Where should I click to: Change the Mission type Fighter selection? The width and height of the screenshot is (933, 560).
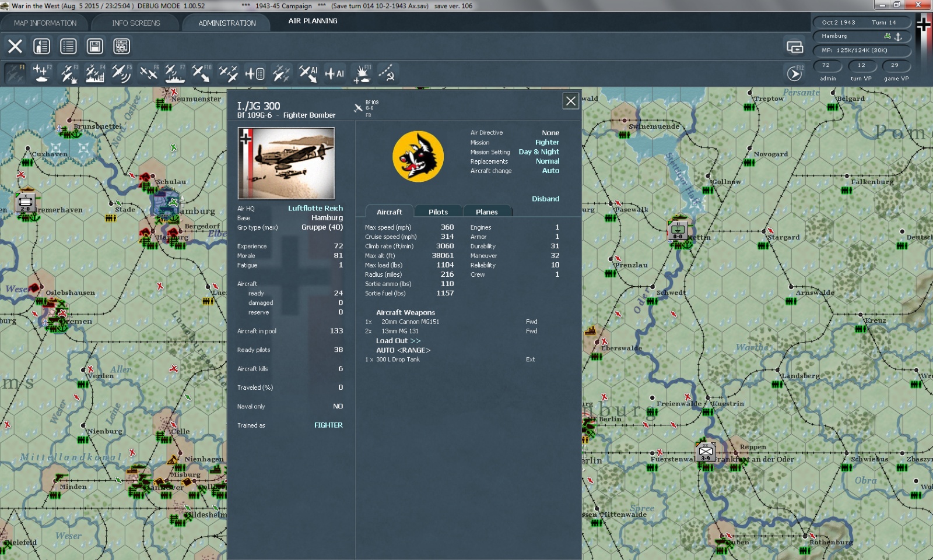[547, 142]
